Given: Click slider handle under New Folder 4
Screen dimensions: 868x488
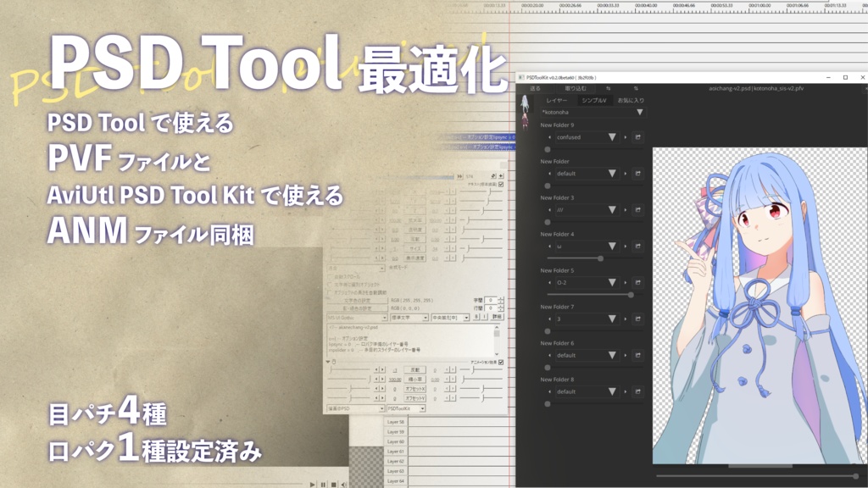Looking at the screenshot, I should point(600,258).
